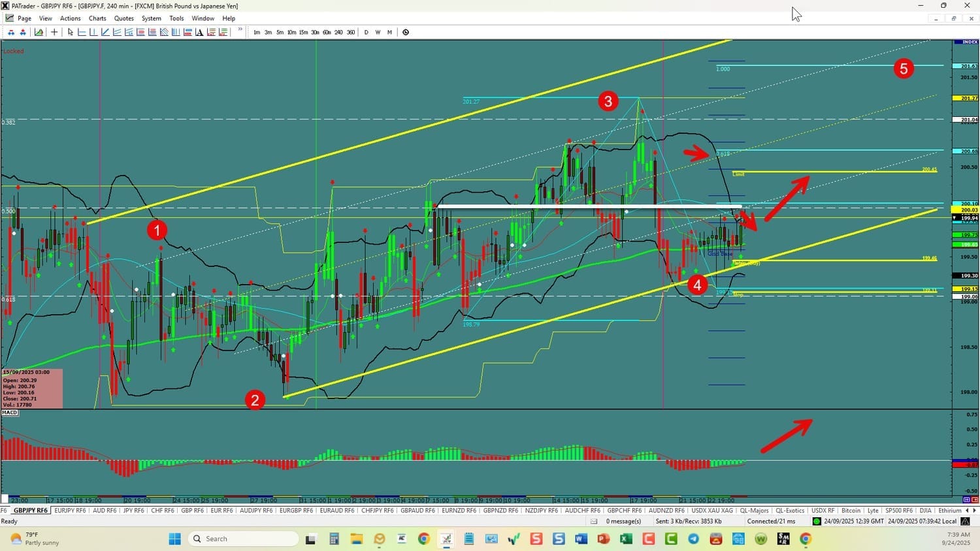
Task: Open the Page menu
Action: 24,18
